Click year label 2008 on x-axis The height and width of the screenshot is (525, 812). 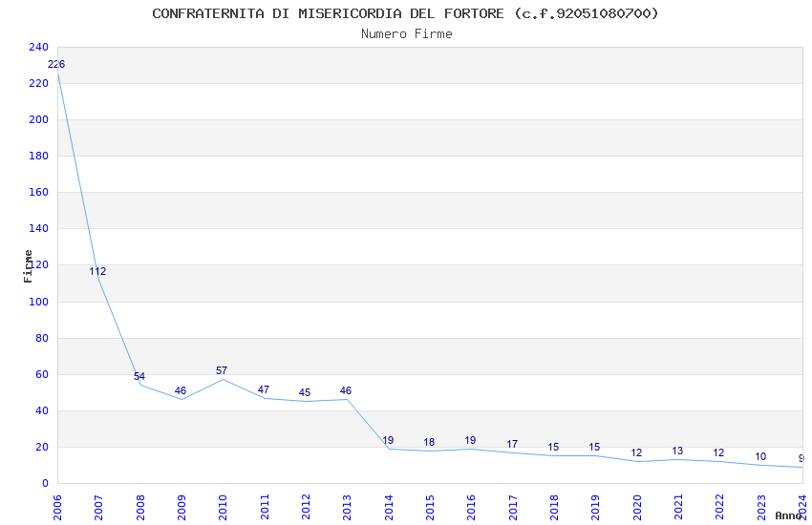140,507
